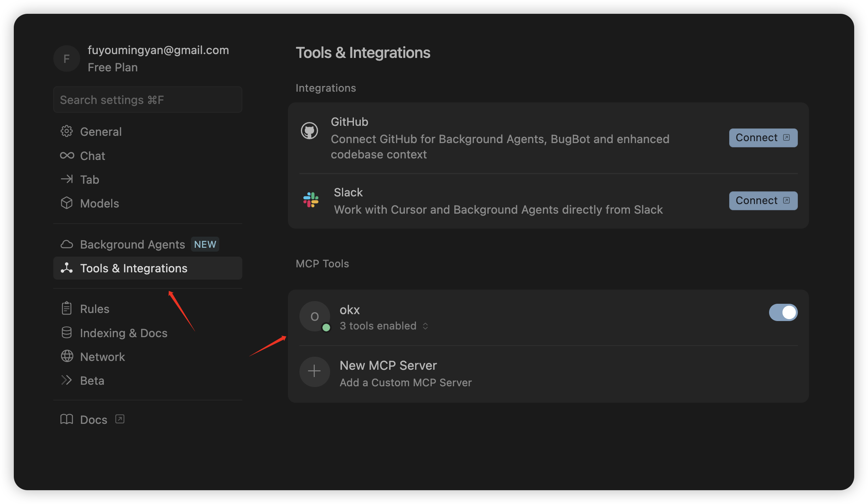Screen dimensions: 868x504
Task: Click the MCP Tools section heading
Action: [x=322, y=264]
